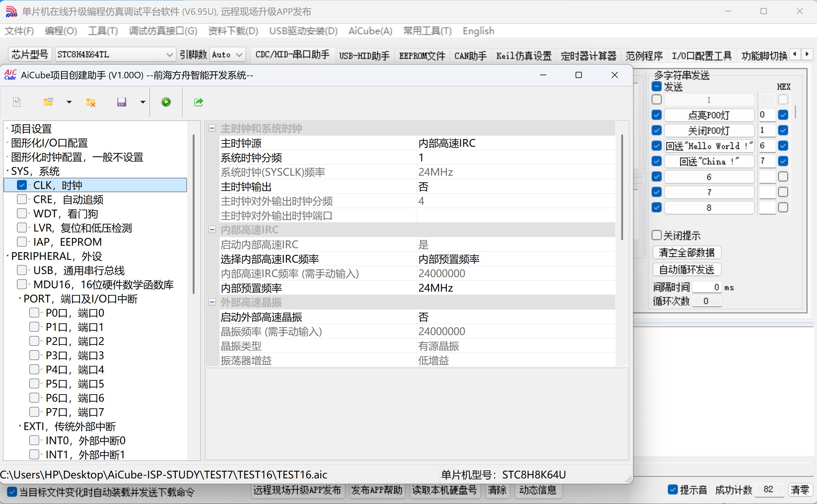Enable WDT 看门狗 checkbox
Image resolution: width=817 pixels, height=504 pixels.
pyautogui.click(x=22, y=213)
